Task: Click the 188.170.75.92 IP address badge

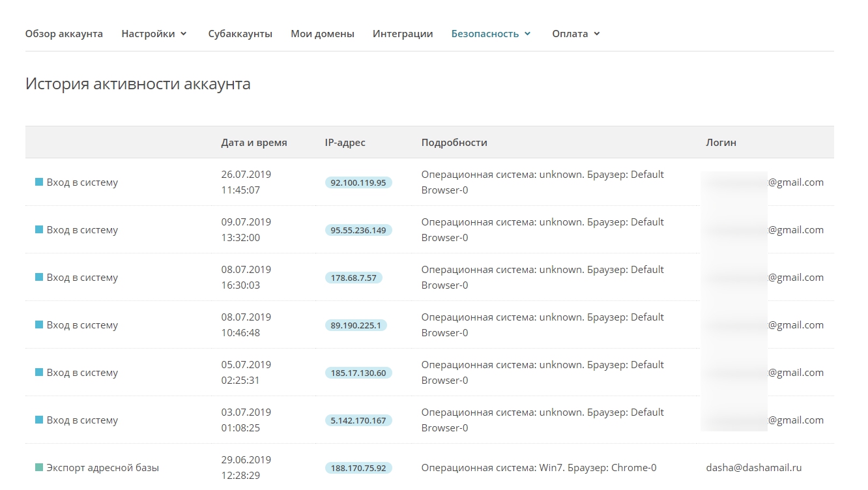Action: pos(358,468)
